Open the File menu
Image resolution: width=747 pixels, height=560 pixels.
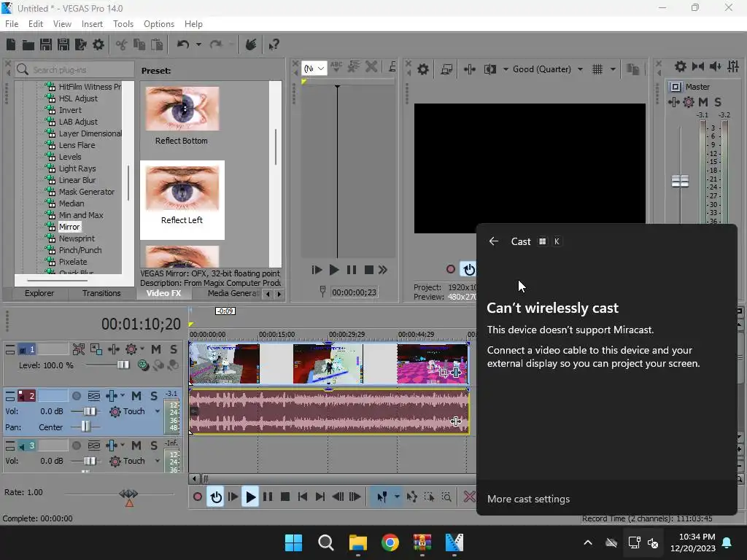click(12, 24)
